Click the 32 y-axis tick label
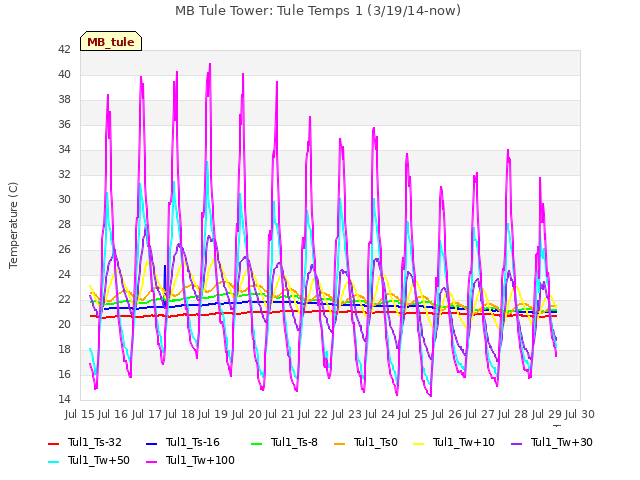This screenshot has height=480, width=640. click(64, 174)
